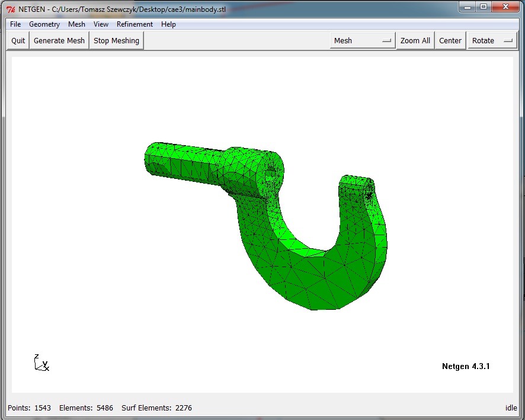Click the Elements: 5486 status text
525x420 pixels.
coord(86,408)
